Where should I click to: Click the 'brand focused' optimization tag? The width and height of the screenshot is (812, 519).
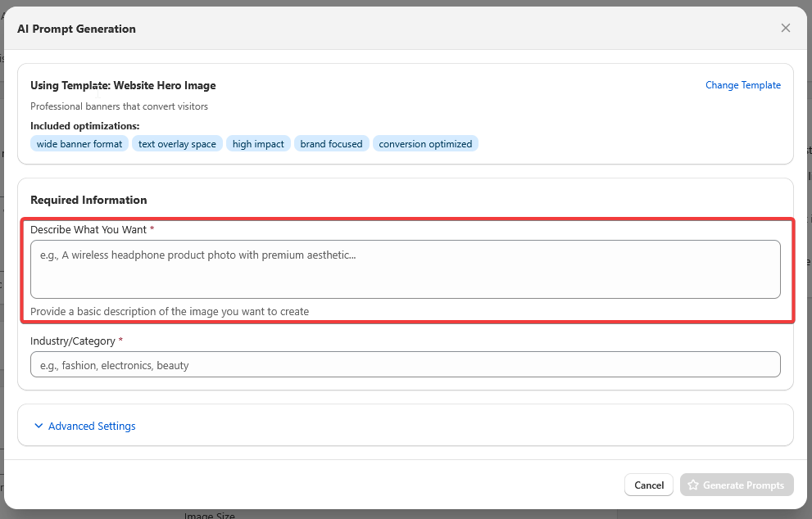331,144
